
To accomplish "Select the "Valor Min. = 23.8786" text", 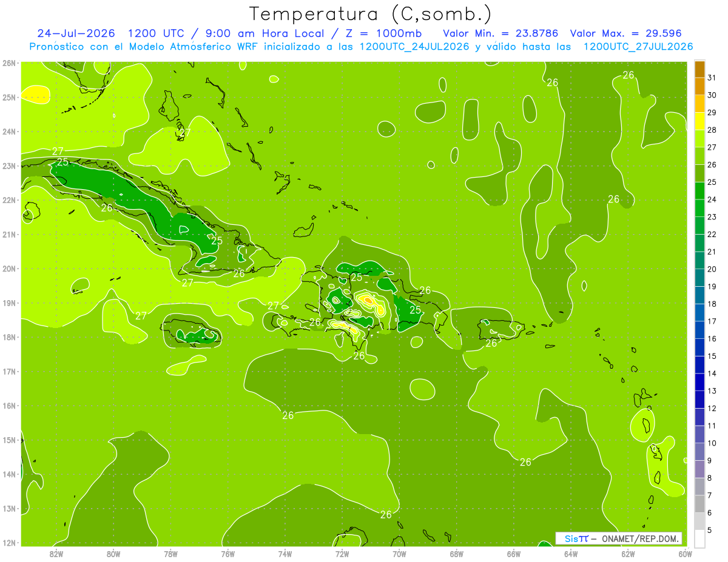I will 500,33.
